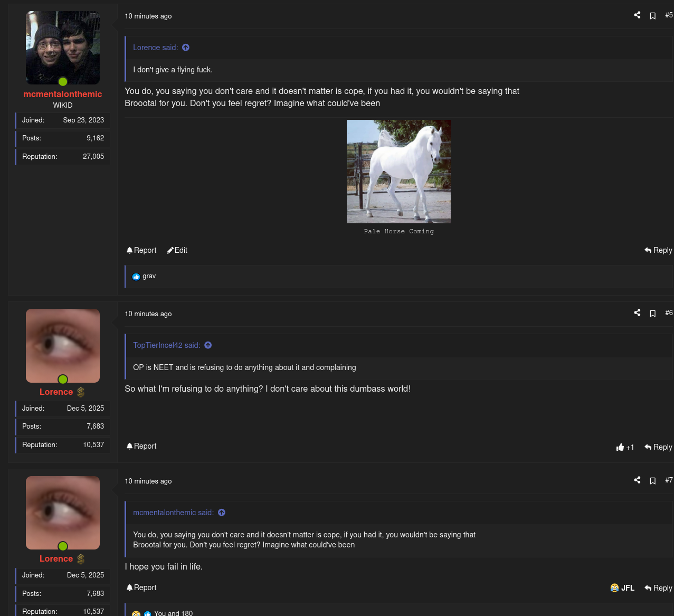
Task: Click Lorence's eye avatar on post #6
Action: click(63, 346)
